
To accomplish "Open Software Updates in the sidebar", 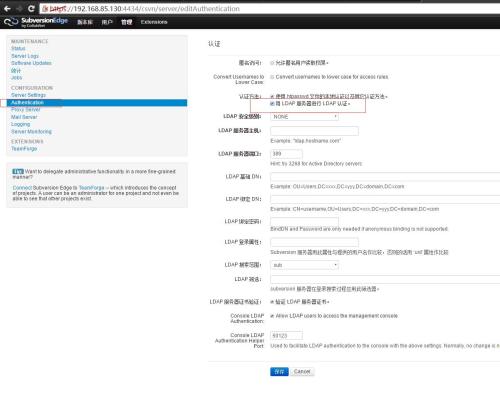I will click(31, 63).
